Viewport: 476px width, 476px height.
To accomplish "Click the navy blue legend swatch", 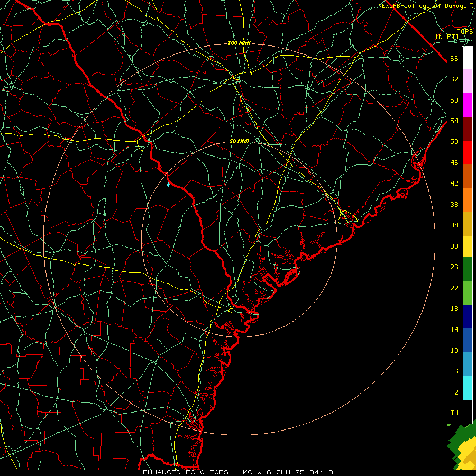I will (x=467, y=317).
